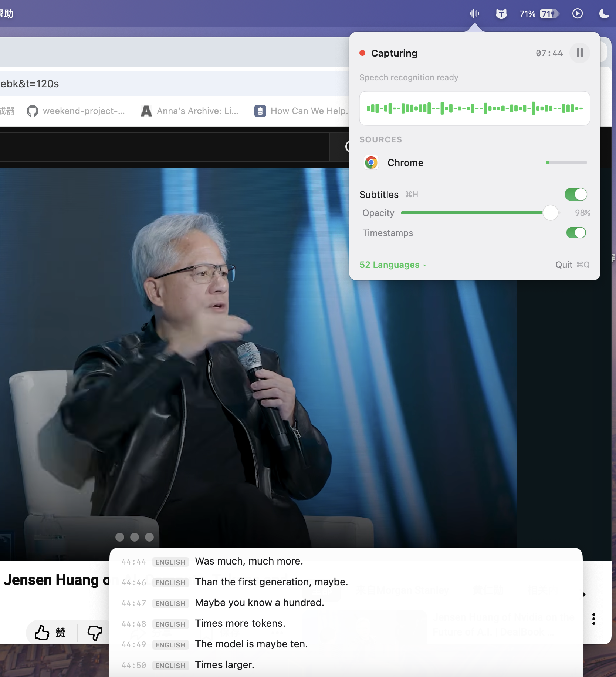
Task: Click the 帮助 Help menu item
Action: tap(7, 14)
